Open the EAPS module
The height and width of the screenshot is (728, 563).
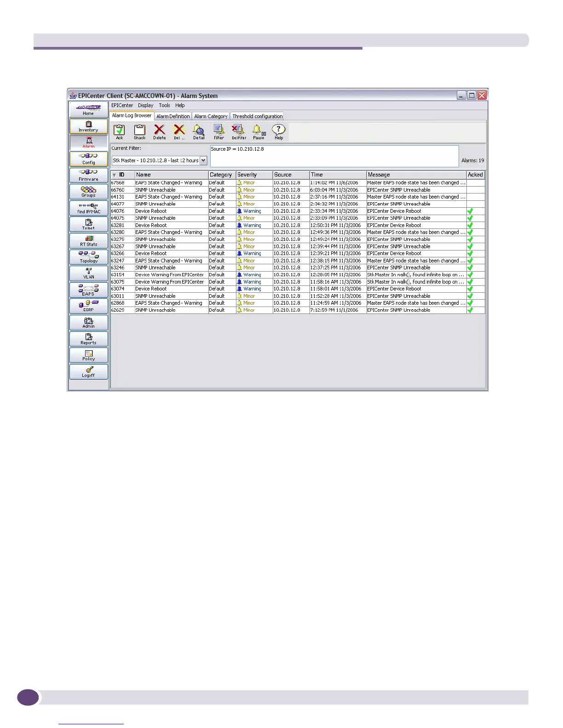pos(88,290)
